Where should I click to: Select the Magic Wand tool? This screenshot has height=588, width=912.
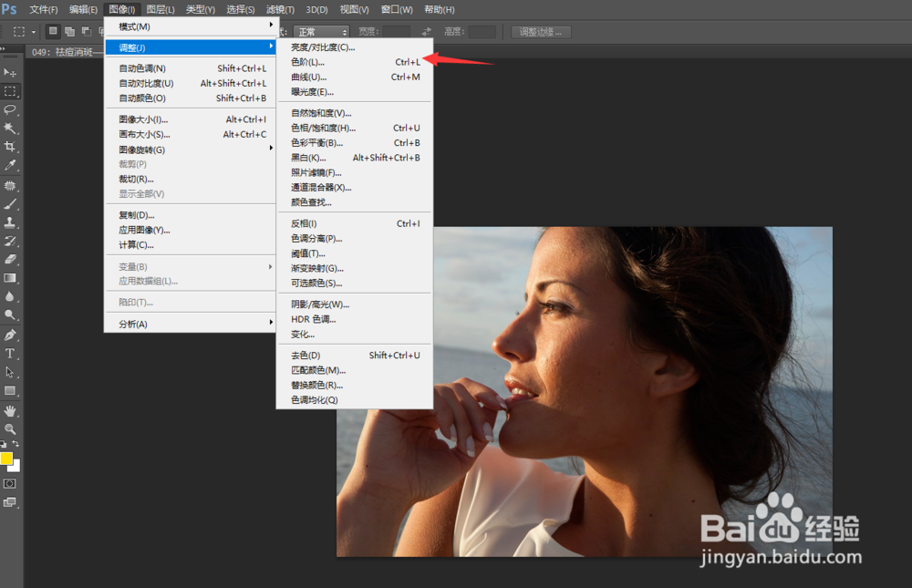click(10, 128)
